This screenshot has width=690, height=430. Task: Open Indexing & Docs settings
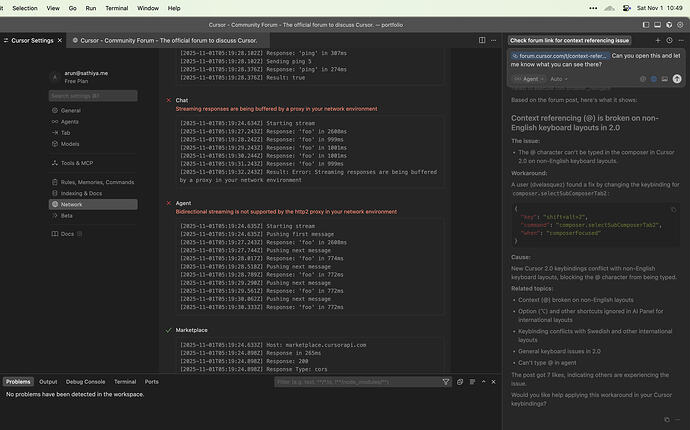point(83,192)
